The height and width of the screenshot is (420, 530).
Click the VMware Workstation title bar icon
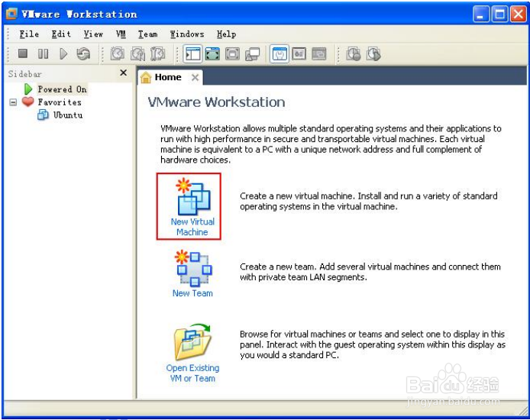pos(11,14)
